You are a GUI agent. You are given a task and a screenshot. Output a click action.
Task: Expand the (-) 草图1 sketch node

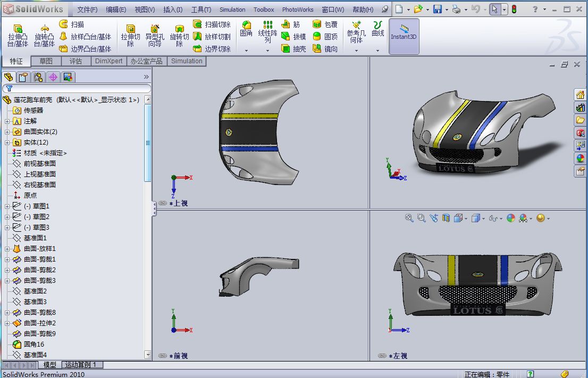tap(7, 206)
